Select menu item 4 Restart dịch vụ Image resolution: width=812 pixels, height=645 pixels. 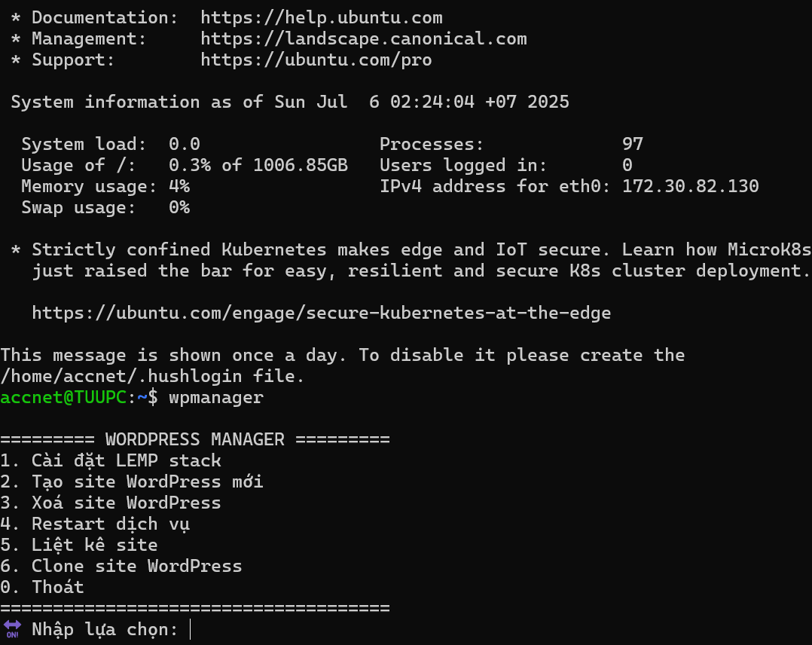(x=95, y=524)
